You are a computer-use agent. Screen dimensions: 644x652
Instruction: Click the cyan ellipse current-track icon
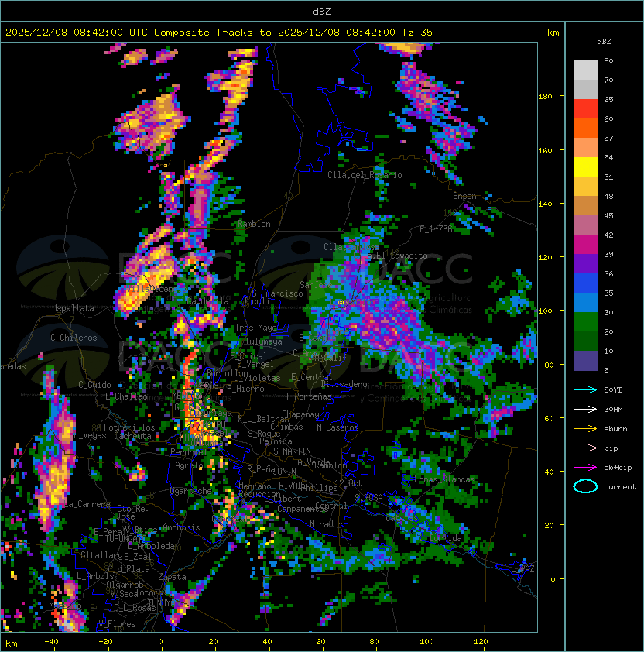pyautogui.click(x=585, y=486)
